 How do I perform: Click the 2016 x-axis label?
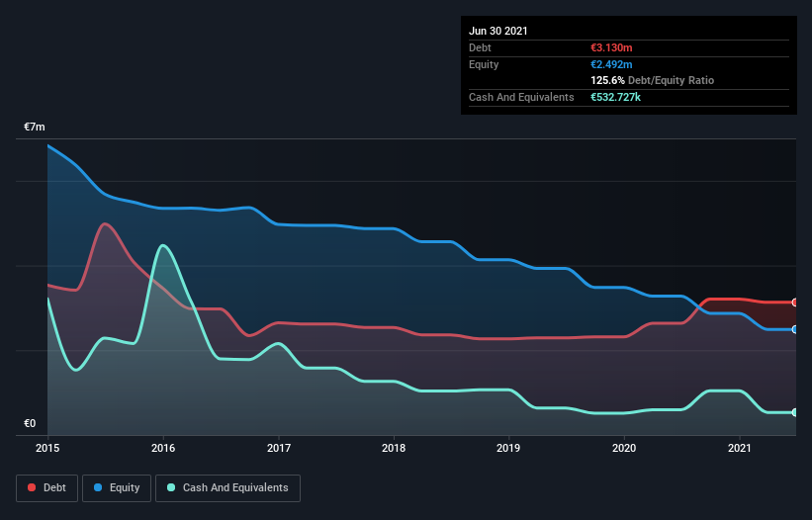pyautogui.click(x=163, y=448)
